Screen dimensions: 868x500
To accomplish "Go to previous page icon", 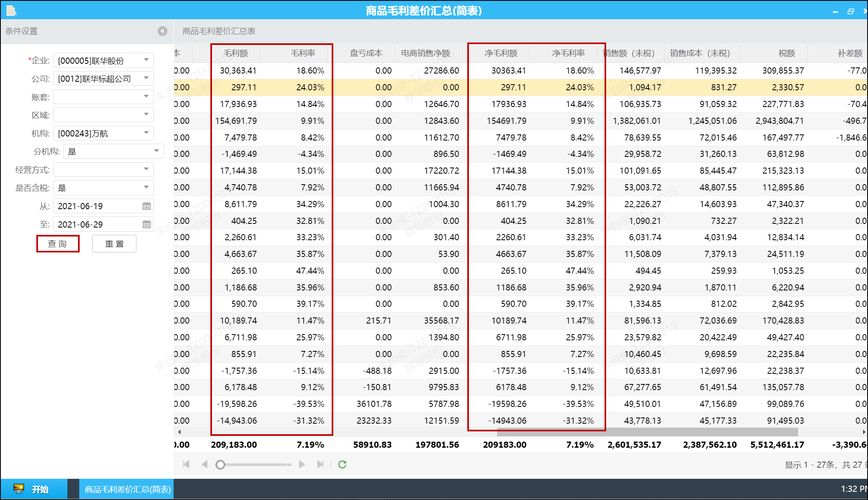I will [205, 464].
